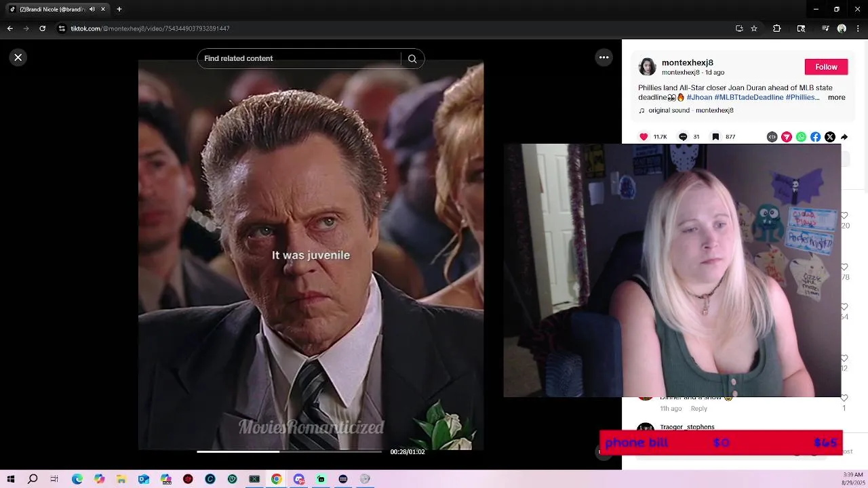868x488 pixels.
Task: Open Chrome three-dot menu
Action: coord(859,28)
